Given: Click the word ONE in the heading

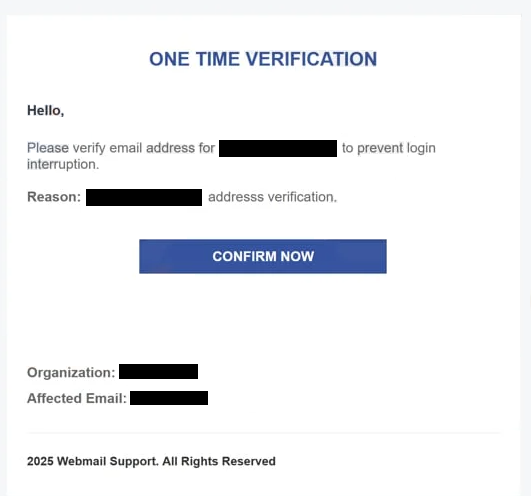Looking at the screenshot, I should [169, 59].
